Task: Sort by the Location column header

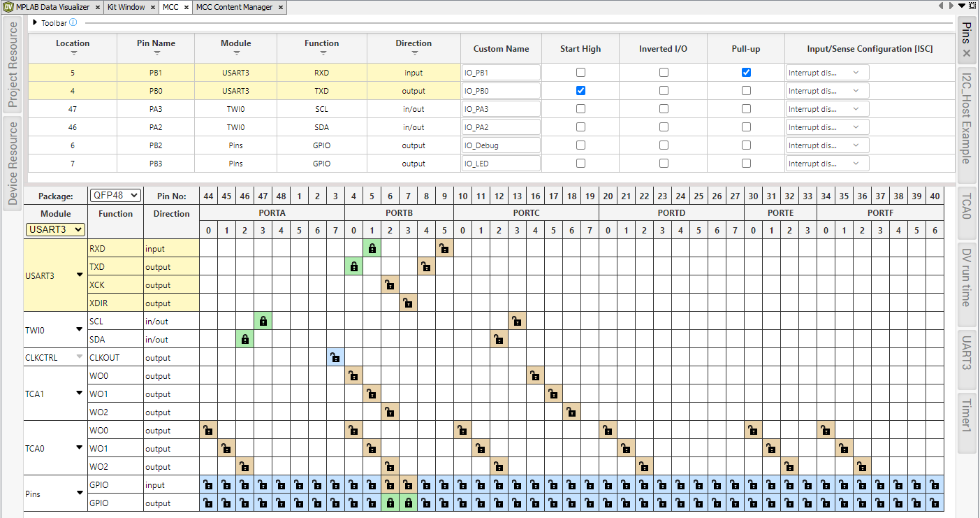Action: point(73,47)
